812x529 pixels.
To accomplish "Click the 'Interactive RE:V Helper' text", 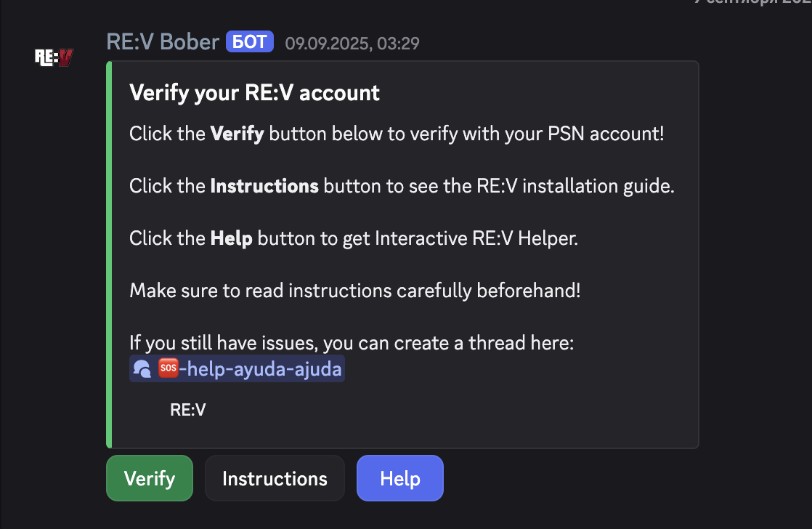I will pos(476,238).
